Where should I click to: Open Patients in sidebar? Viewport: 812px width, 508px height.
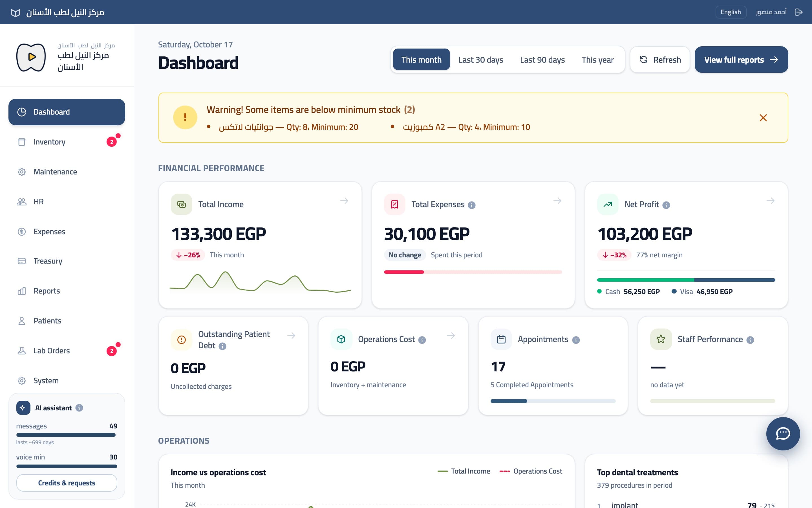click(67, 321)
